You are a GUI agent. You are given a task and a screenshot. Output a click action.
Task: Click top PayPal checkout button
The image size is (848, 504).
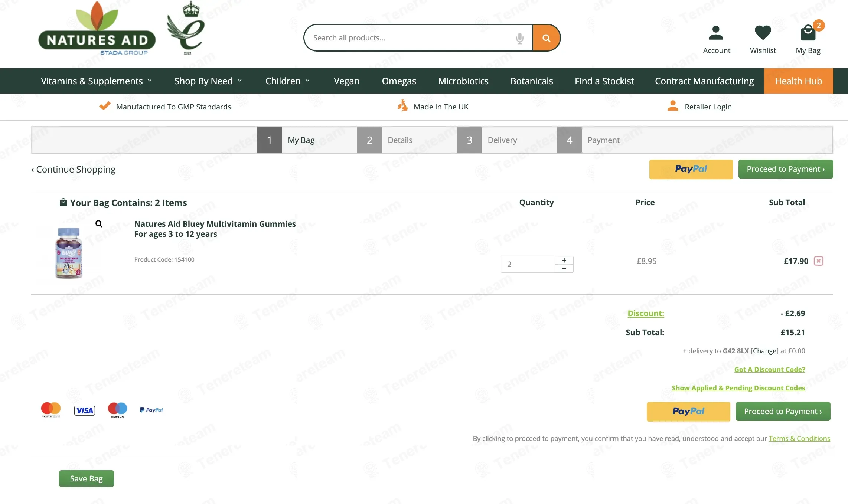[691, 169]
